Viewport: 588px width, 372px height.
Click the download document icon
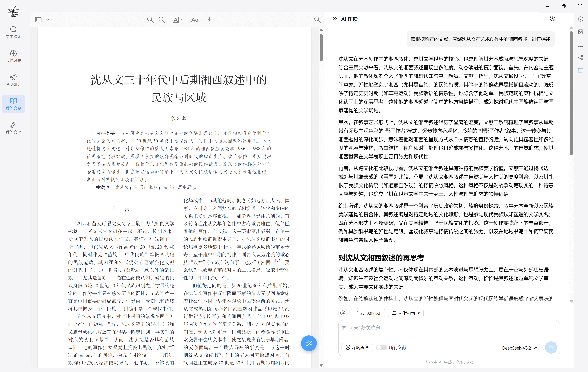pos(210,20)
